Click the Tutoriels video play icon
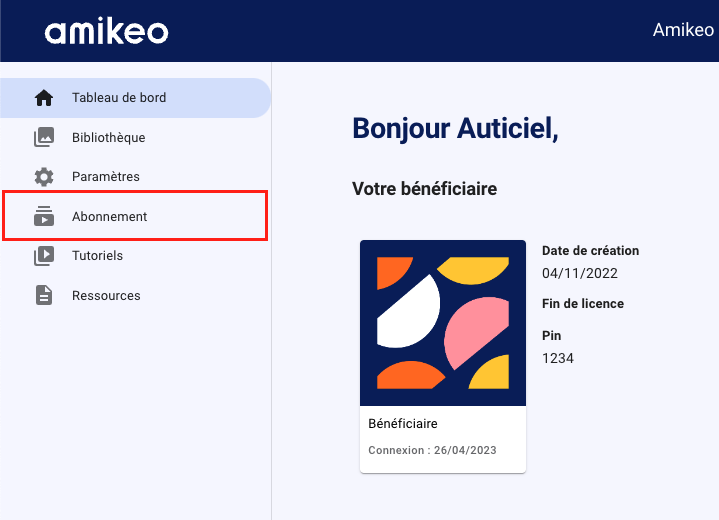 point(44,255)
